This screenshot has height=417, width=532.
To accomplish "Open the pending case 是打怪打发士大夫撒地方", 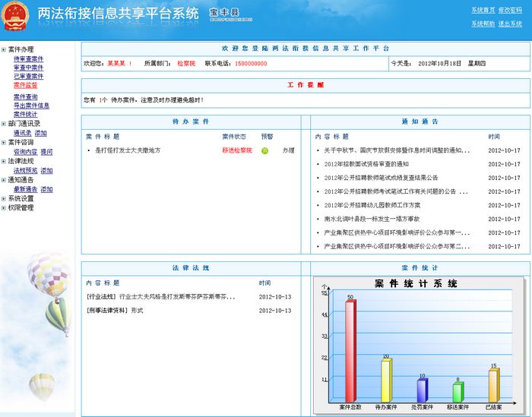I will click(x=128, y=150).
